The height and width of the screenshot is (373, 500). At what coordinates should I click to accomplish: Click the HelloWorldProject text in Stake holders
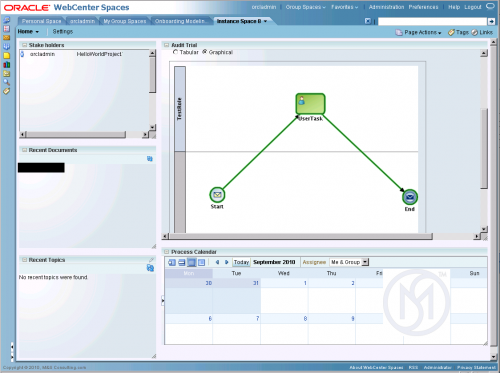point(100,54)
